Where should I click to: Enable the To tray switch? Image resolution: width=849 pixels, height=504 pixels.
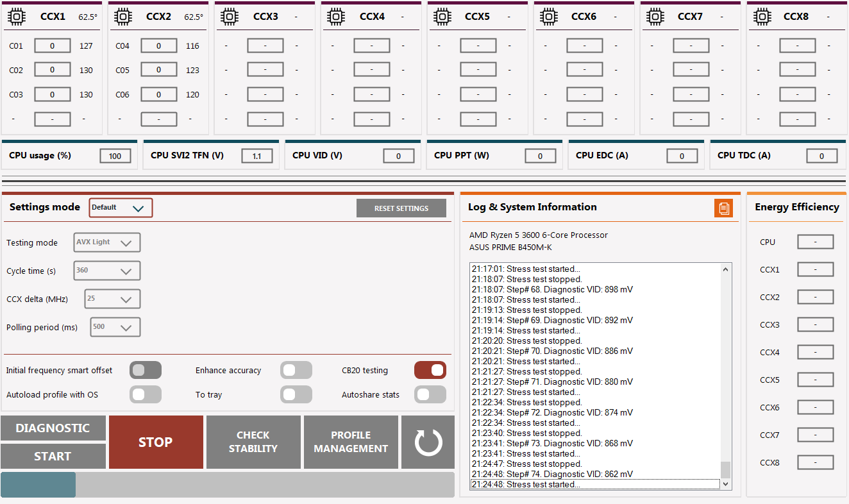296,394
